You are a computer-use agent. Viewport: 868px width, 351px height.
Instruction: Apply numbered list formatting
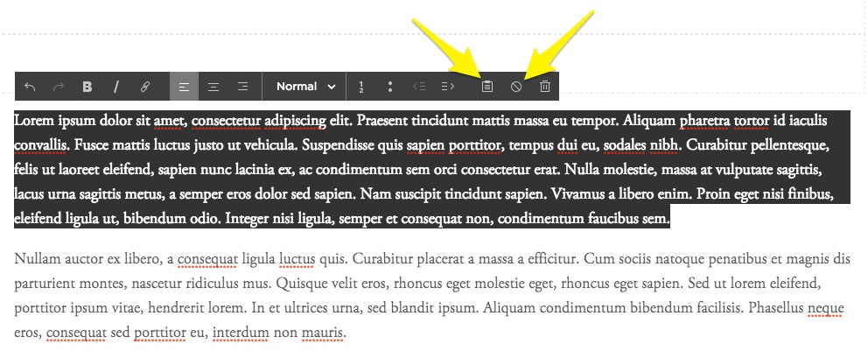click(x=361, y=87)
